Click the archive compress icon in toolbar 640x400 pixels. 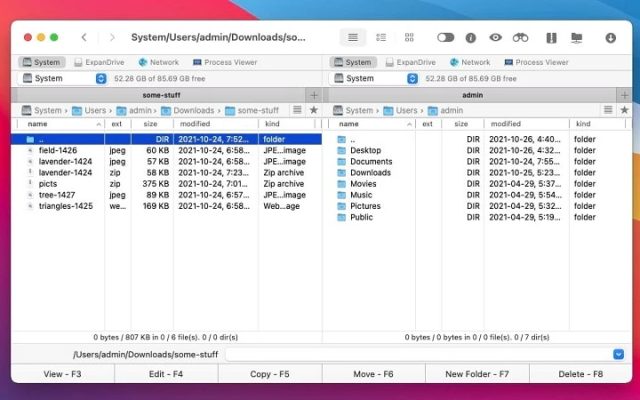[x=550, y=37]
